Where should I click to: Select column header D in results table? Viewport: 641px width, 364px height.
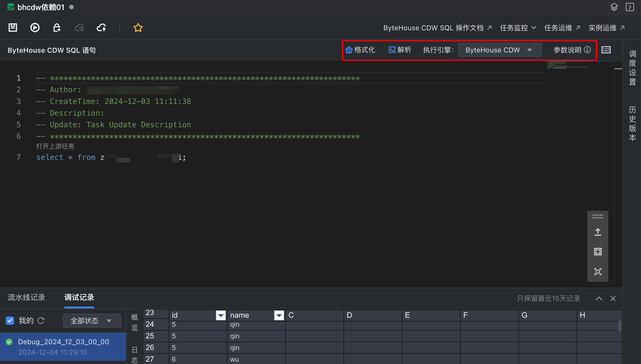(373, 315)
